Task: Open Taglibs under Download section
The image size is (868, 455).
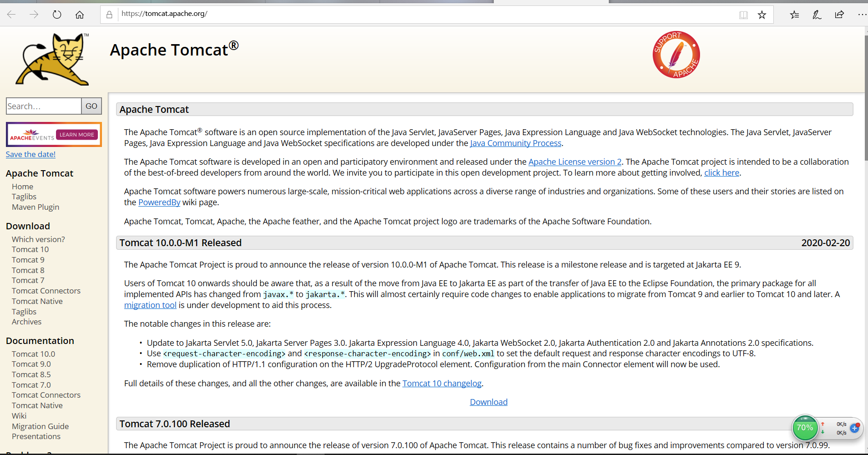Action: click(24, 312)
